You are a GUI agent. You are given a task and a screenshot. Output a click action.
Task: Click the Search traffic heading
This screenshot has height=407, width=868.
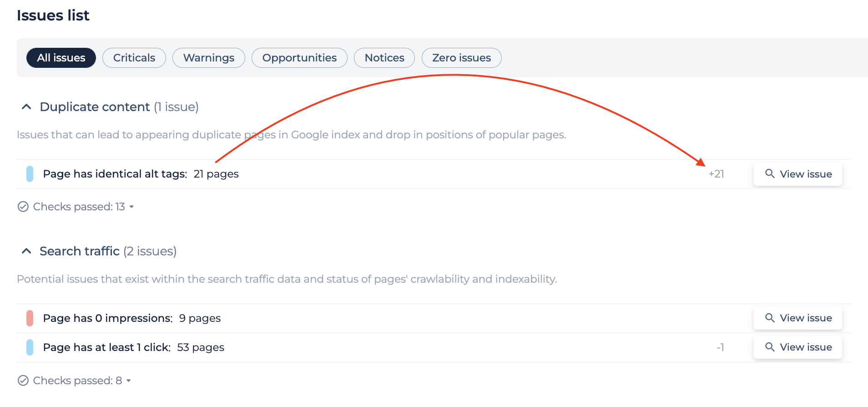pos(80,251)
